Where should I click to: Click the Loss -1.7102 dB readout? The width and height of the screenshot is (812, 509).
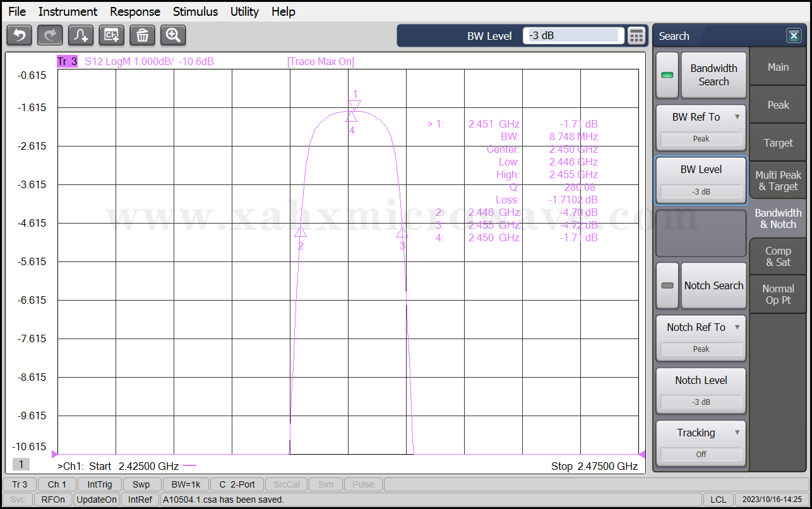point(547,200)
